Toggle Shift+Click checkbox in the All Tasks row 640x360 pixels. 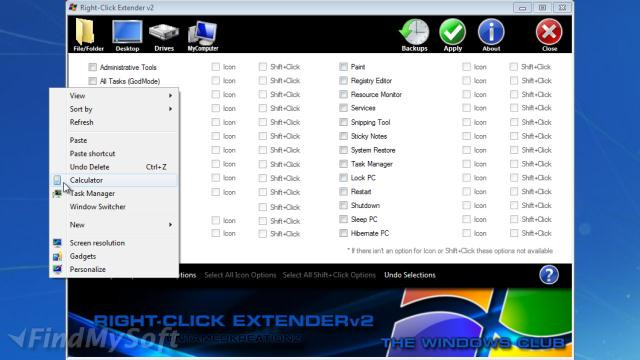click(x=262, y=80)
